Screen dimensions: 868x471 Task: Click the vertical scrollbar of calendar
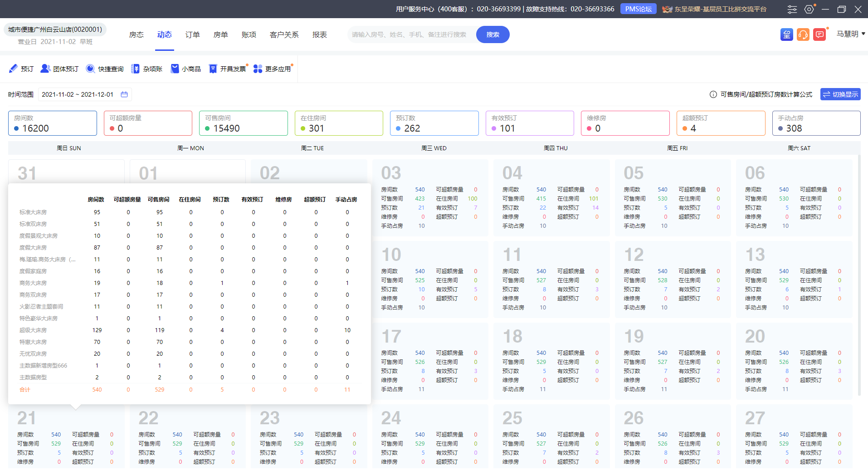click(x=859, y=275)
